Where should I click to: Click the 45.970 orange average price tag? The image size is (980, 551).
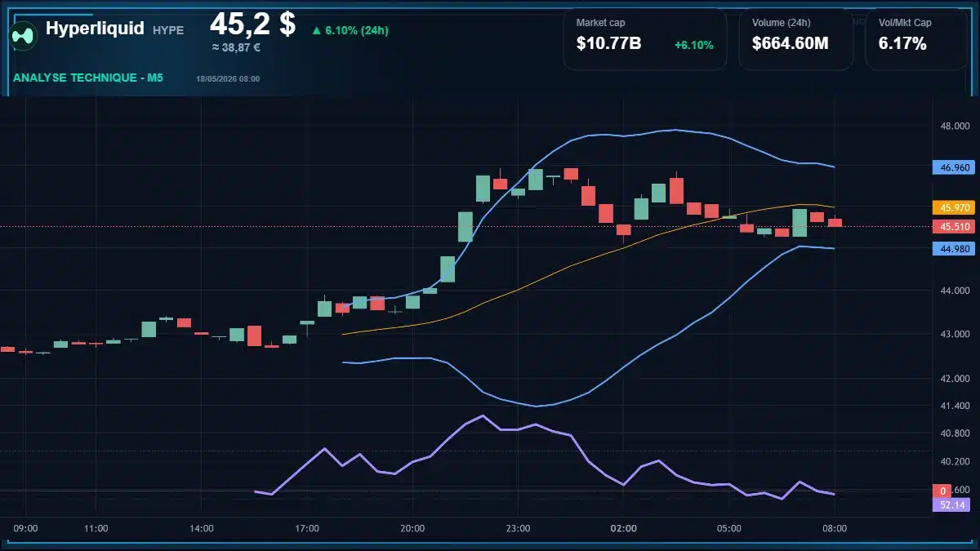(953, 207)
